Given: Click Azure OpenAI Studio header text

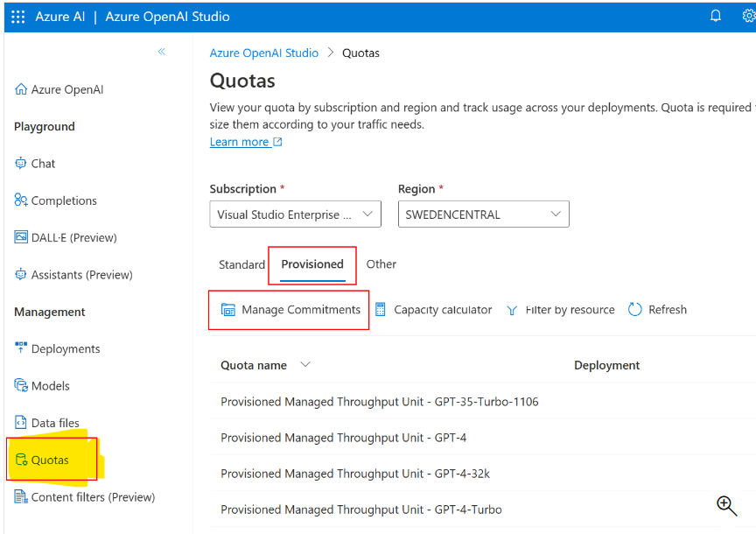Looking at the screenshot, I should click(x=167, y=17).
